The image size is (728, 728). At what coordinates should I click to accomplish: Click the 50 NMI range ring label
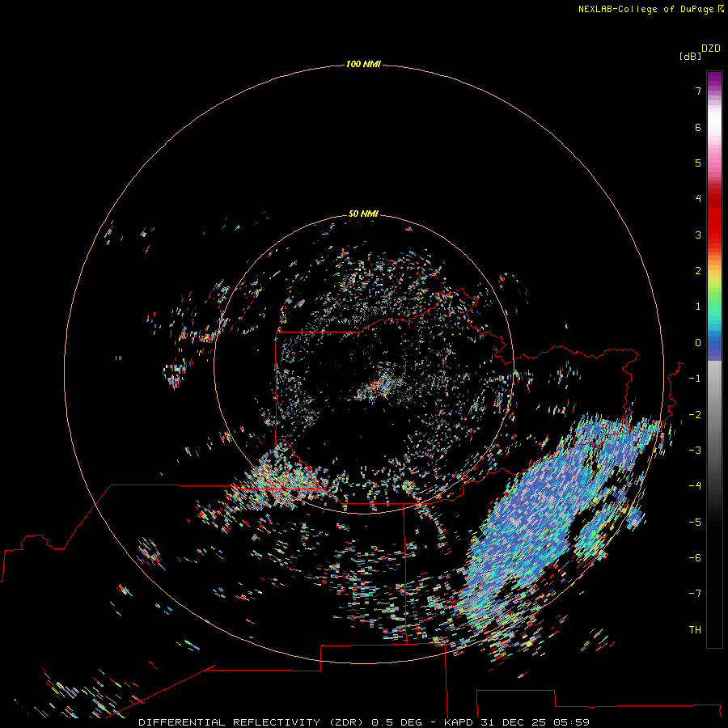point(363,214)
